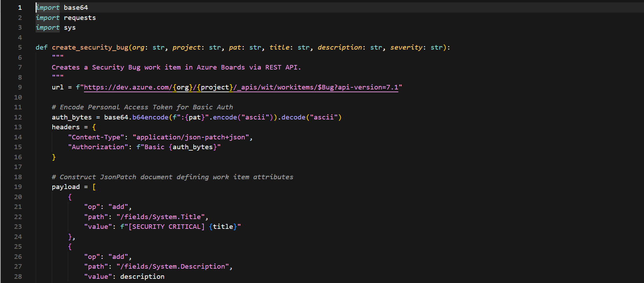Viewport: 644px width, 283px height.
Task: Click the requests module name on line 2
Action: 80,18
